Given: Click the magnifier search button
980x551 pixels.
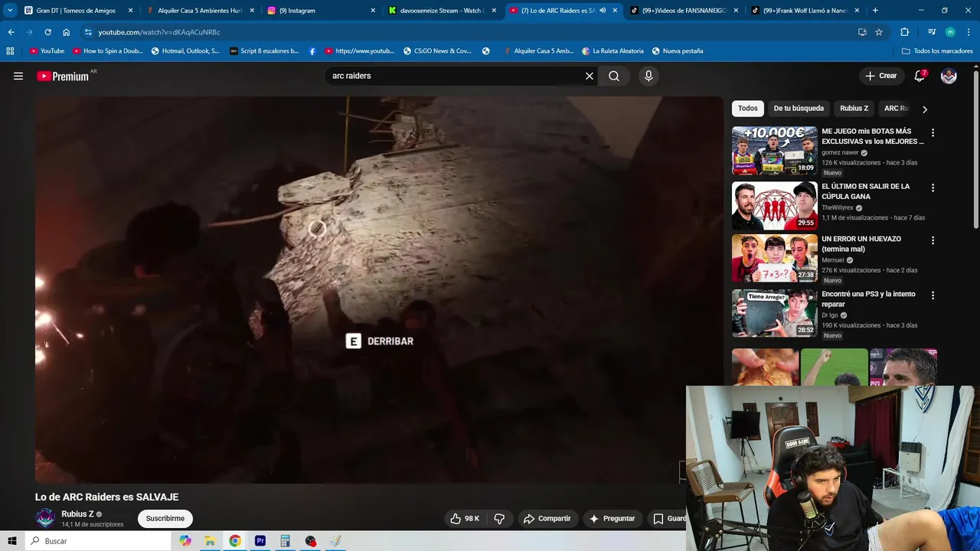Looking at the screenshot, I should click(614, 76).
